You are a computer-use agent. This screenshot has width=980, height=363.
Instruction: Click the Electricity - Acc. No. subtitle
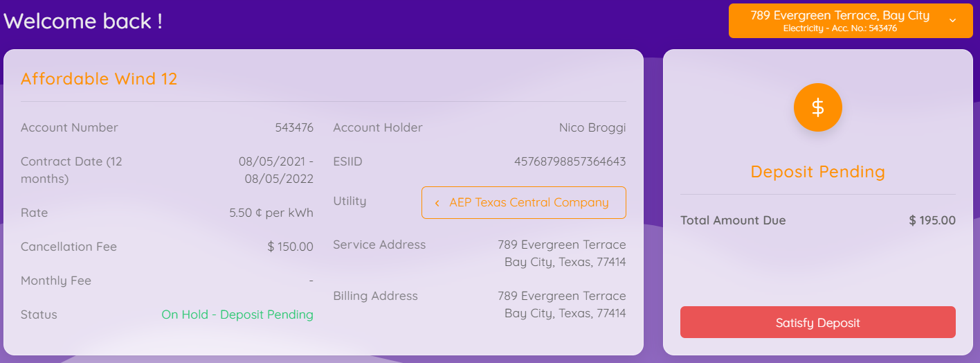840,28
